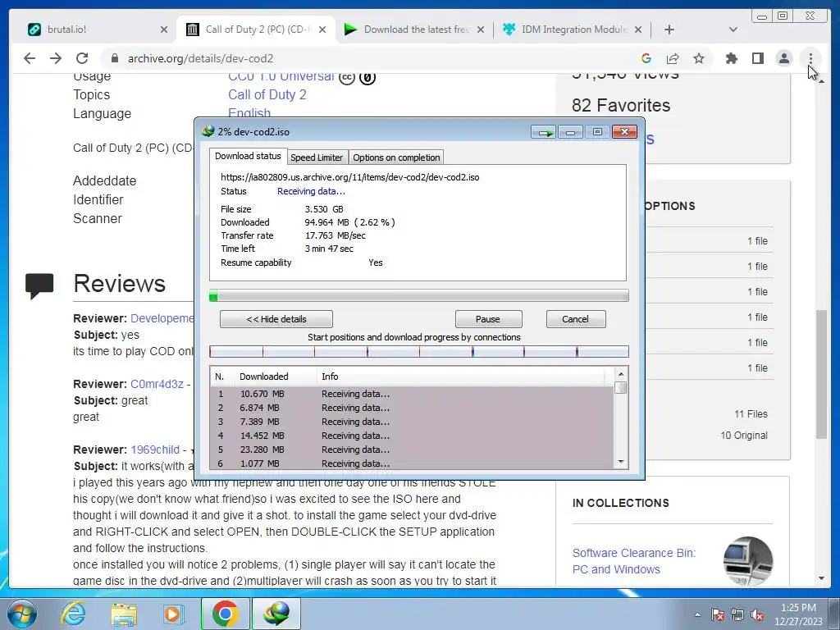
Task: Click the padlock site info icon
Action: (114, 58)
